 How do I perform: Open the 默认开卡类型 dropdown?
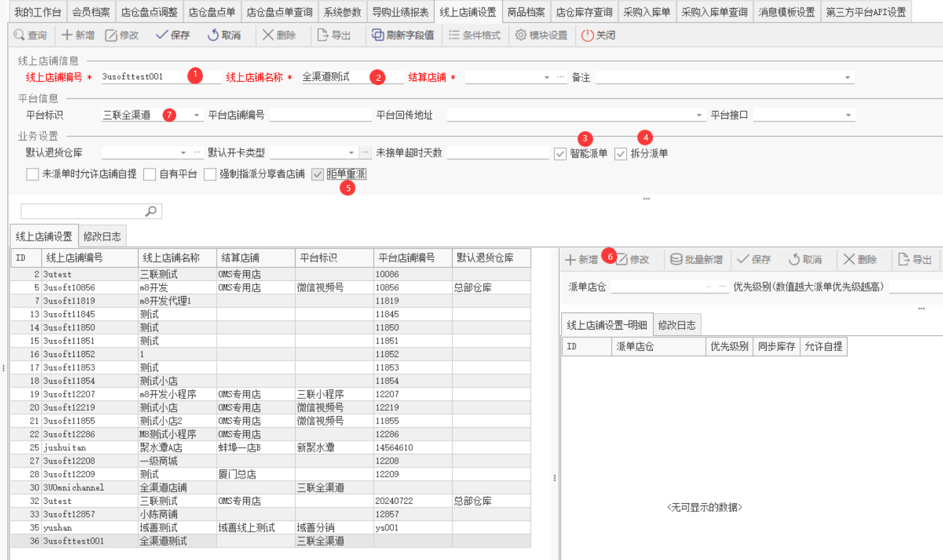(x=352, y=153)
